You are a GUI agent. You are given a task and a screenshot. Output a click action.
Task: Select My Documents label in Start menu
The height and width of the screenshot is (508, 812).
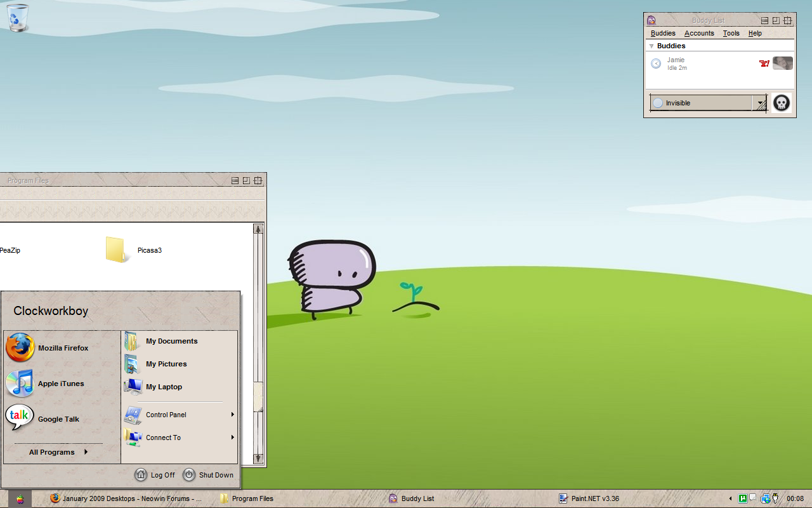[172, 341]
